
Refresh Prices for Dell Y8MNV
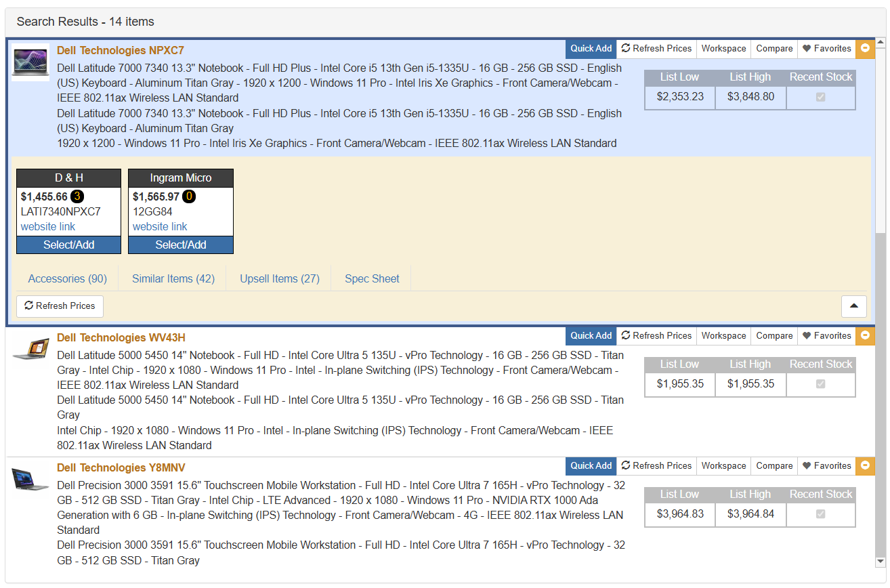656,466
